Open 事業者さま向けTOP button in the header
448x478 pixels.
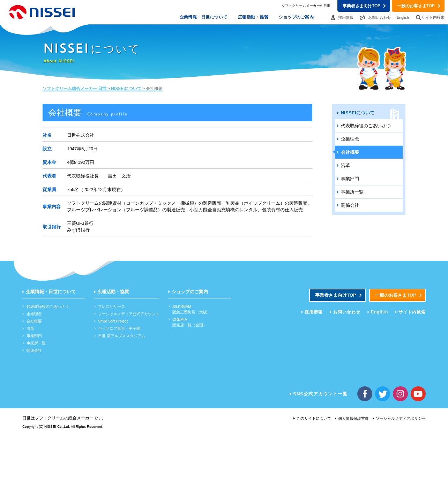click(x=364, y=6)
